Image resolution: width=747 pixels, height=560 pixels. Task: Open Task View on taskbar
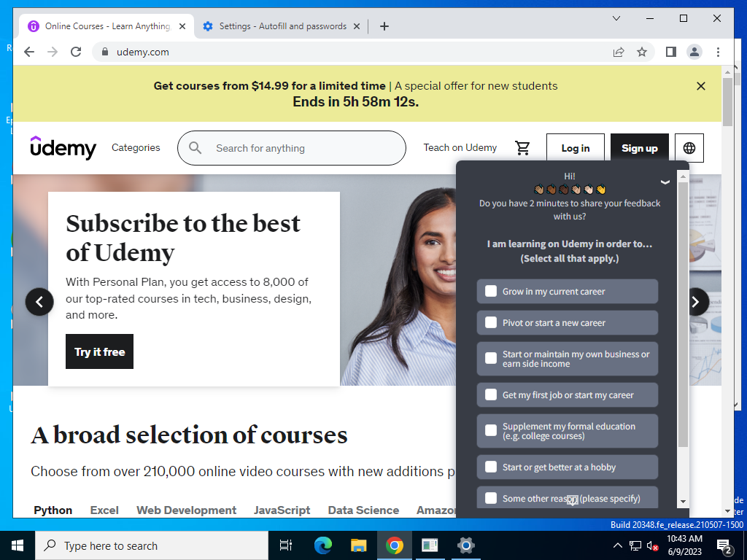click(286, 545)
